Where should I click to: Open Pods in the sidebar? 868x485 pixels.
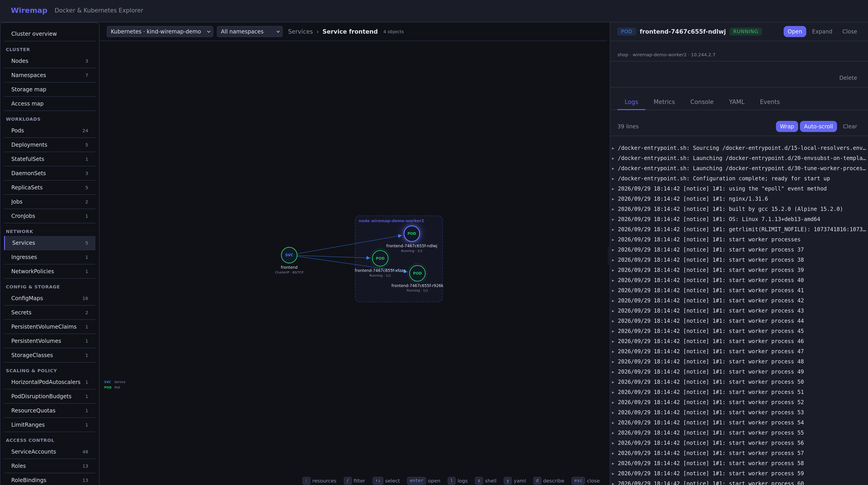50,131
